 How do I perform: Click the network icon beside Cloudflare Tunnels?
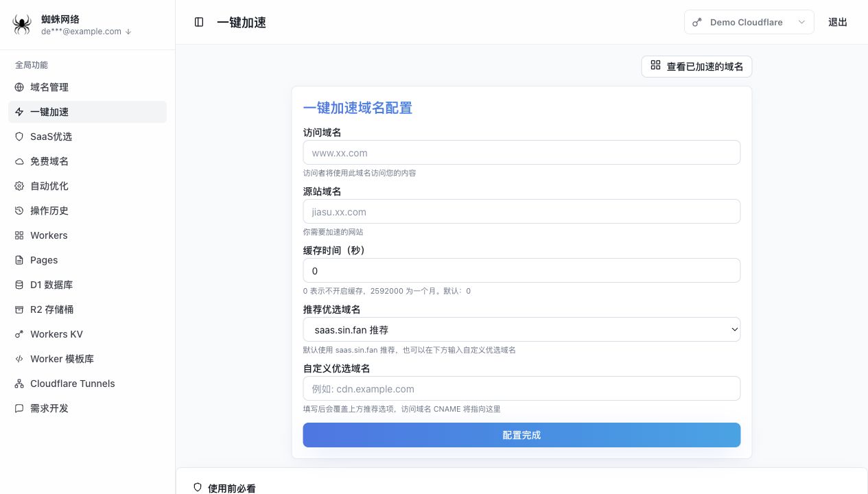point(19,384)
